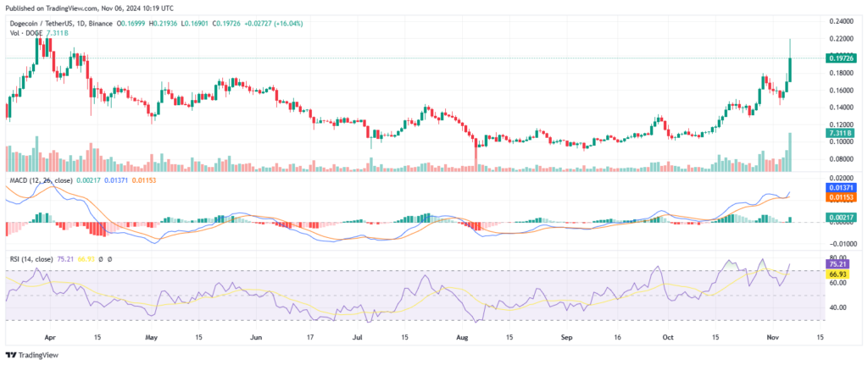
Task: Click the latest tall green candlestick
Action: coord(790,69)
